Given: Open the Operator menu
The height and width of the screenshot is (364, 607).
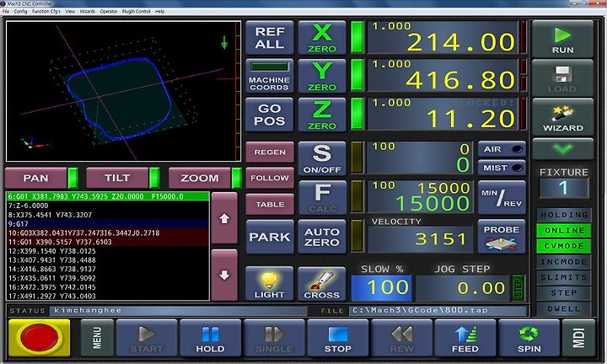Looking at the screenshot, I should [109, 11].
